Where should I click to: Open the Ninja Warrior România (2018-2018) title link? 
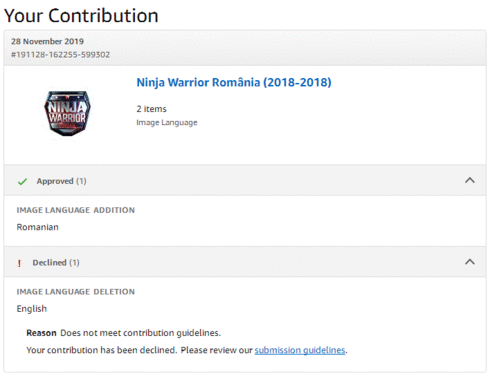tap(234, 82)
